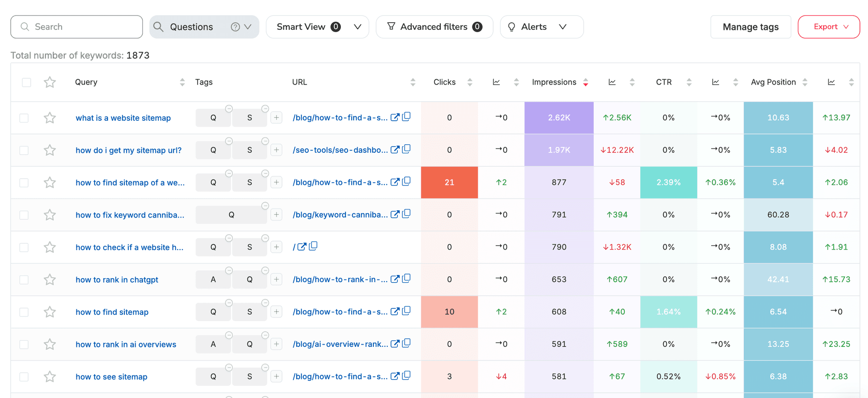
Task: Sort table by Avg Position column
Action: (x=805, y=82)
